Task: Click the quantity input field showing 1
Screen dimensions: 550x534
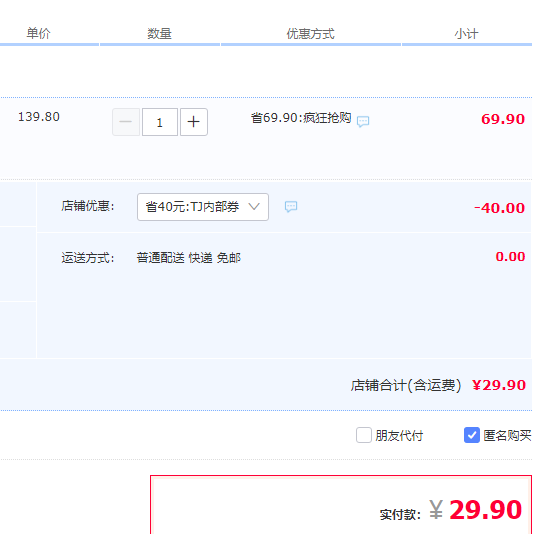Action: point(160,122)
